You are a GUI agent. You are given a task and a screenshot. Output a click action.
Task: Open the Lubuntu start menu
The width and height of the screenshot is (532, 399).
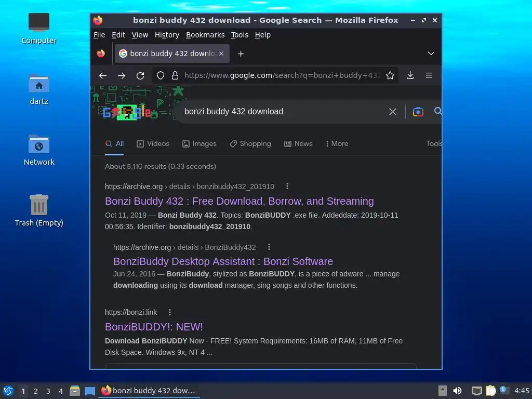click(8, 391)
